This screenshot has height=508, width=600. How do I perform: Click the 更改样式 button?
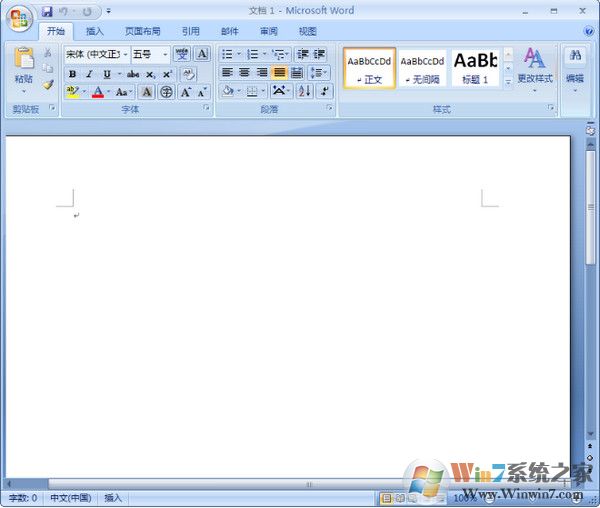pyautogui.click(x=535, y=66)
